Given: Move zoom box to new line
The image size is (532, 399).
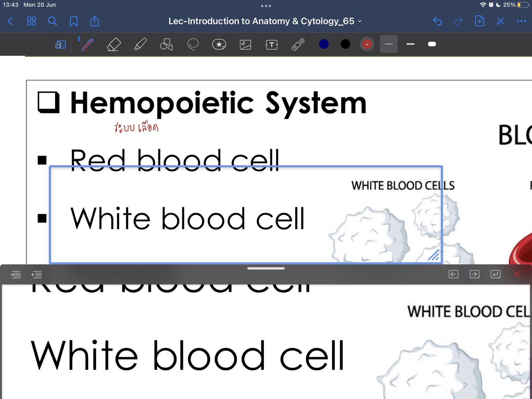Looking at the screenshot, I should (496, 274).
